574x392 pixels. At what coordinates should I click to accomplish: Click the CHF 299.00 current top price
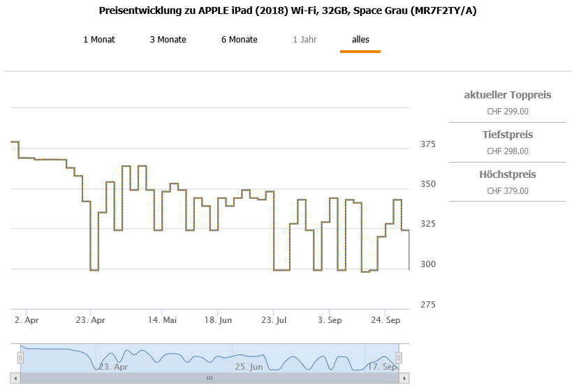point(508,111)
